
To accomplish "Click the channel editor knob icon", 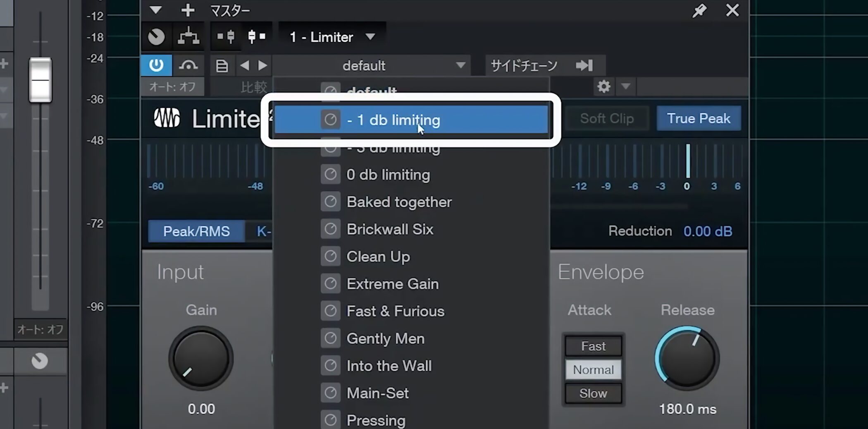I will 156,37.
